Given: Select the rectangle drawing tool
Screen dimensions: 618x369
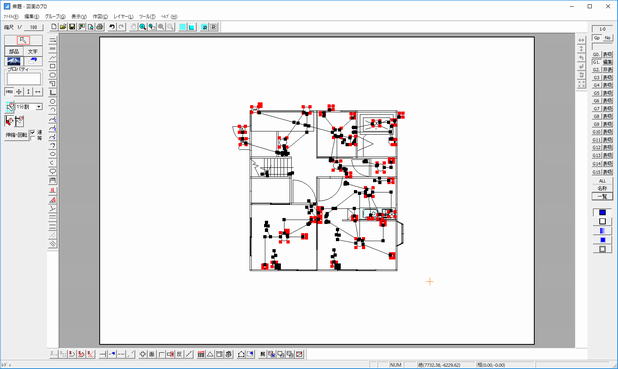Looking at the screenshot, I should tap(52, 66).
